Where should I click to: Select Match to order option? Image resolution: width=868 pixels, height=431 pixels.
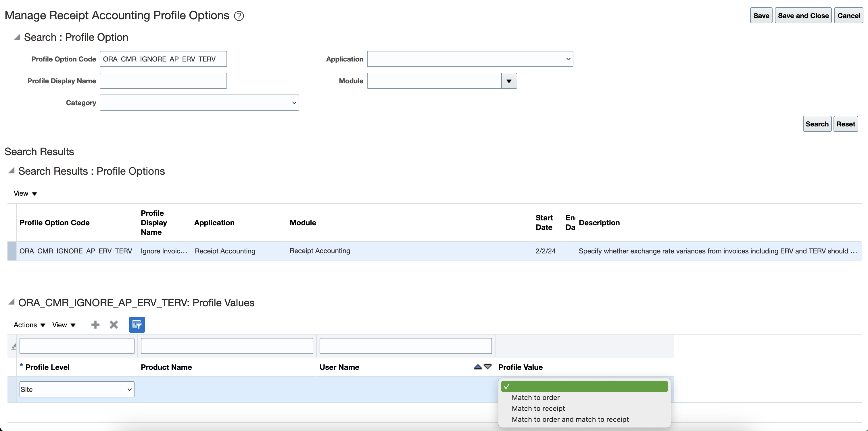pos(535,397)
